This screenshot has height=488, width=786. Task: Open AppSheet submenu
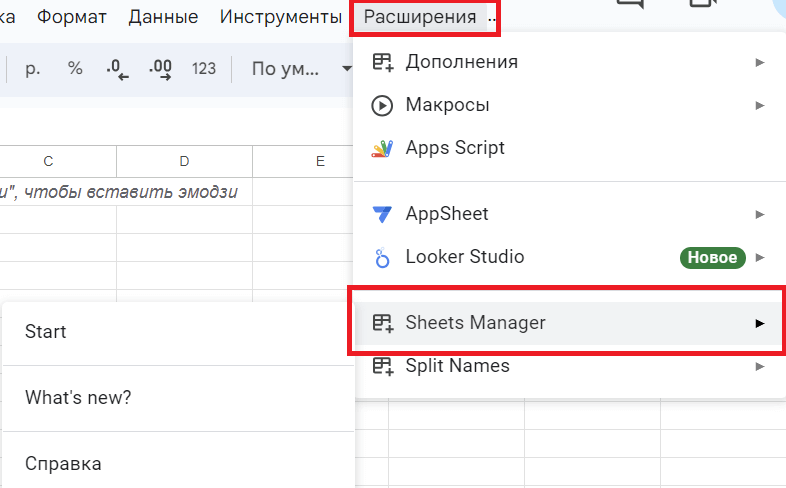click(x=569, y=214)
